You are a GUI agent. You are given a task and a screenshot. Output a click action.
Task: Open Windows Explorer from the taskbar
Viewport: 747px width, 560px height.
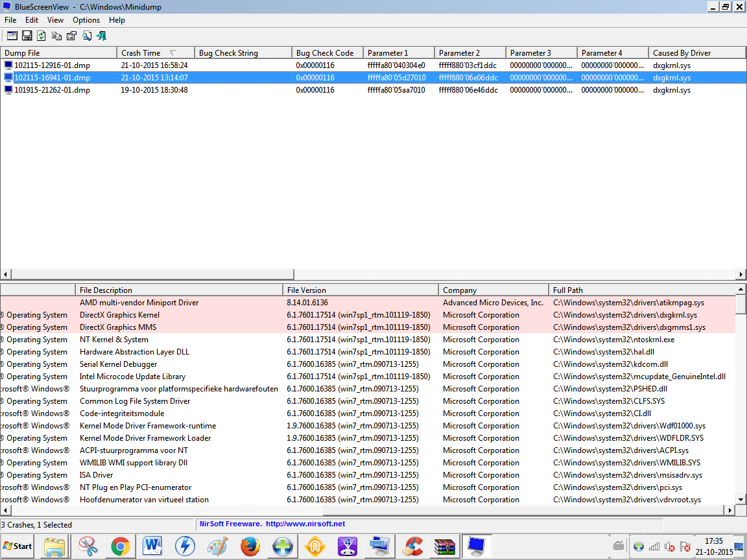[54, 546]
